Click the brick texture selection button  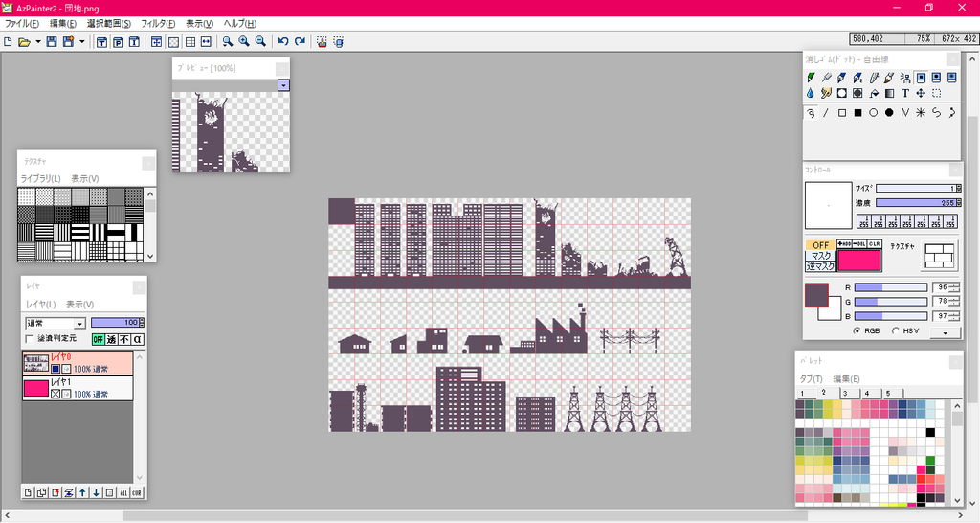pos(940,256)
